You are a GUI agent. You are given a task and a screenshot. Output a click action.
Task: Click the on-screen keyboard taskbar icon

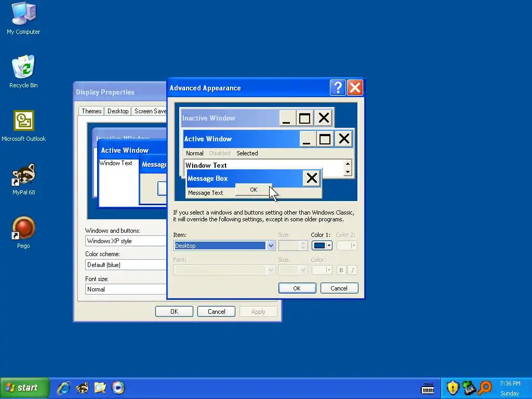point(428,388)
